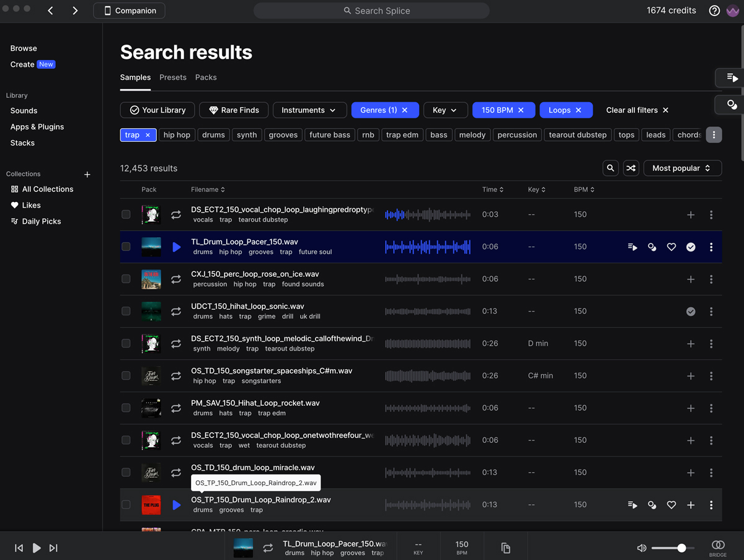Image resolution: width=744 pixels, height=560 pixels.
Task: Switch to Packs tab
Action: coord(206,77)
